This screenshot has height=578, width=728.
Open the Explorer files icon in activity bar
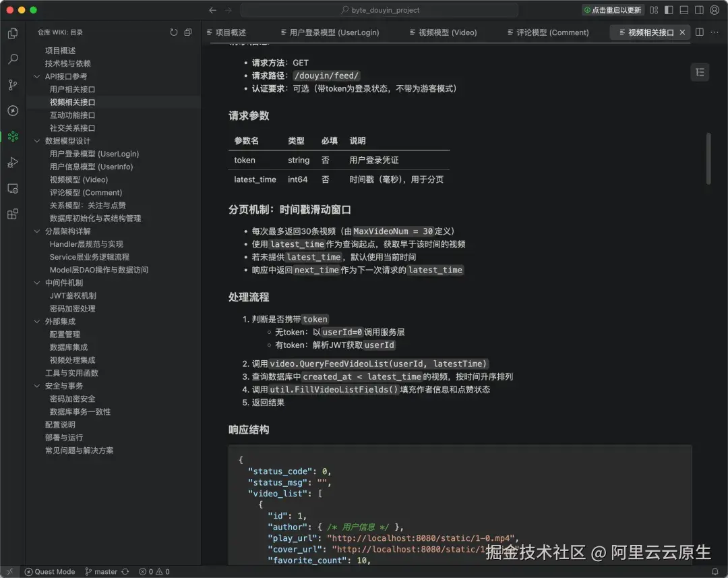[x=13, y=33]
